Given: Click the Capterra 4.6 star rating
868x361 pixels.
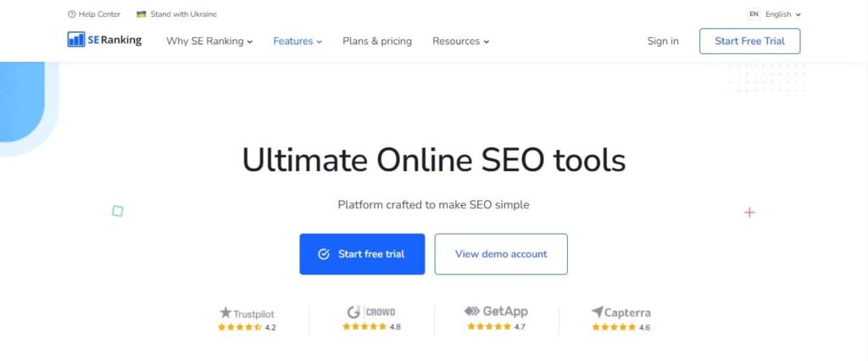Looking at the screenshot, I should tap(620, 327).
